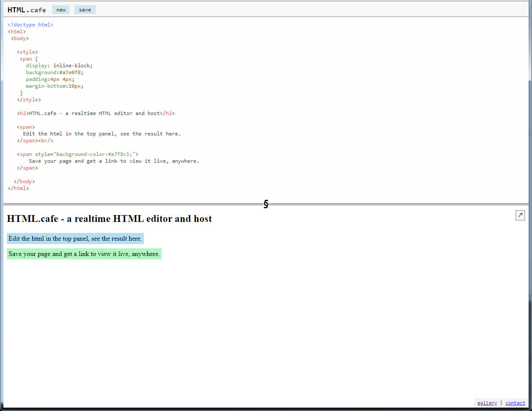The width and height of the screenshot is (532, 411).
Task: Click the closing </html> tag line
Action: (18, 188)
